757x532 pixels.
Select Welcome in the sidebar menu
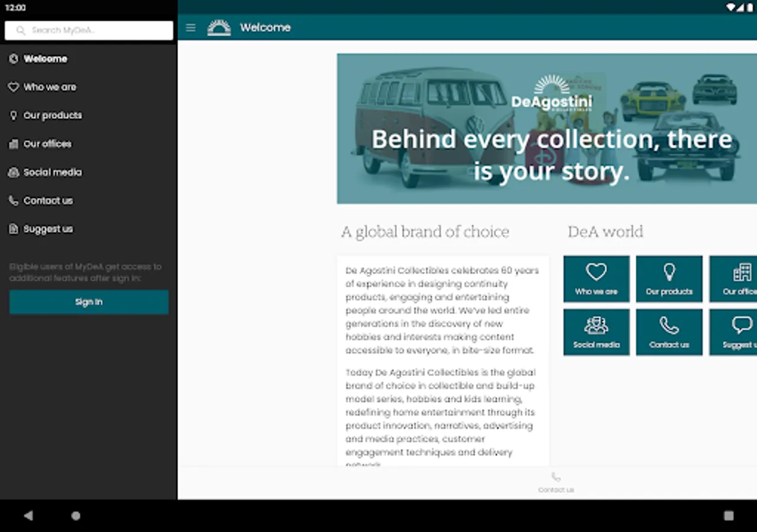pos(89,59)
